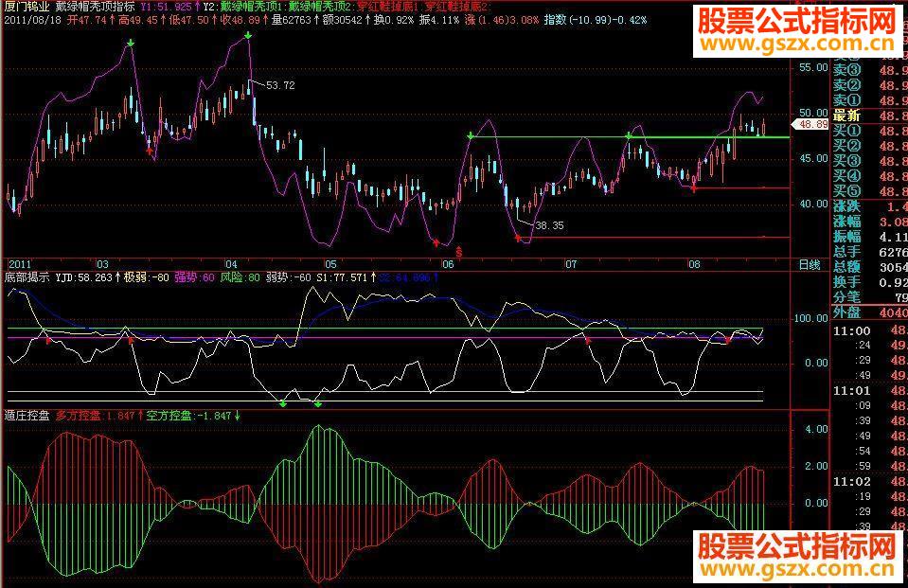Click the 06 month marker on time axis
Image resolution: width=908 pixels, height=588 pixels.
point(448,264)
